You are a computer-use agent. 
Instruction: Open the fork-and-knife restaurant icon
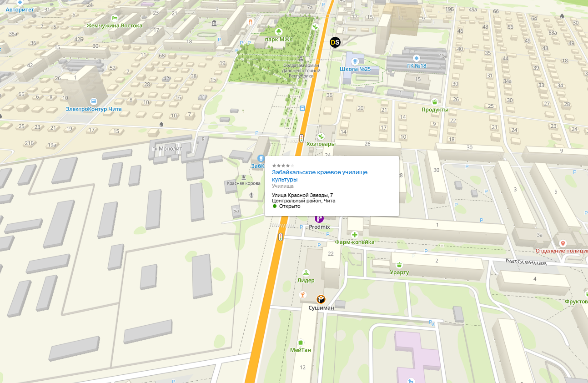click(x=251, y=21)
